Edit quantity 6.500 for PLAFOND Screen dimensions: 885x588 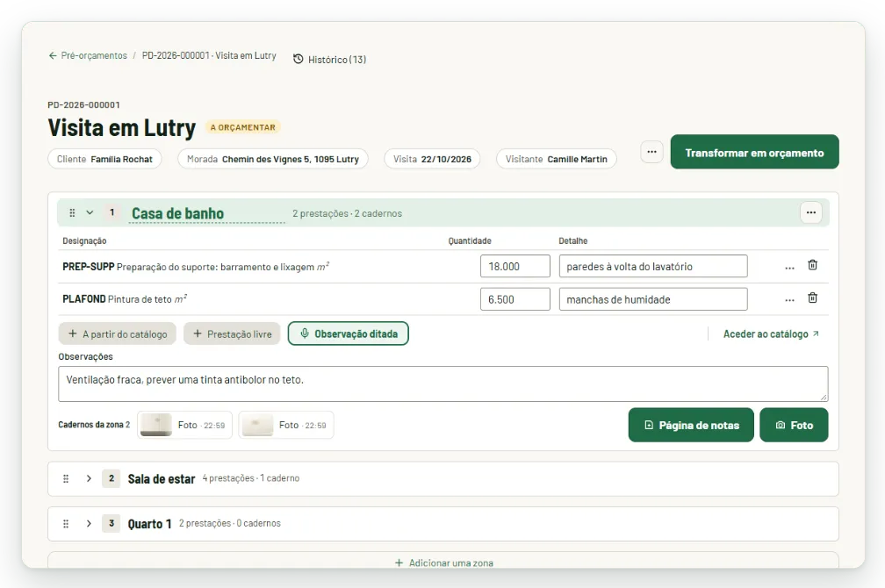514,299
